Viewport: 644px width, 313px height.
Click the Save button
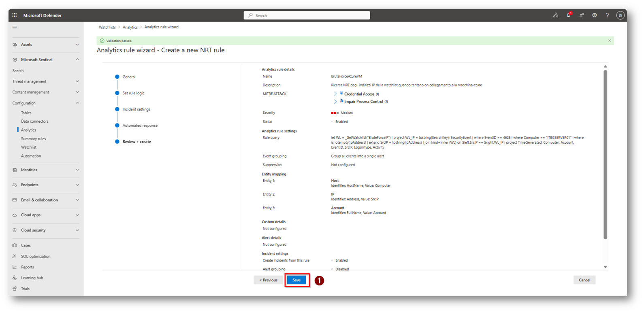coord(296,280)
